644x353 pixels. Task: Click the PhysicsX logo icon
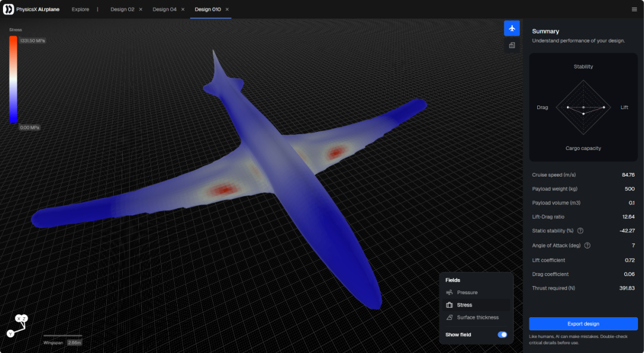[8, 9]
